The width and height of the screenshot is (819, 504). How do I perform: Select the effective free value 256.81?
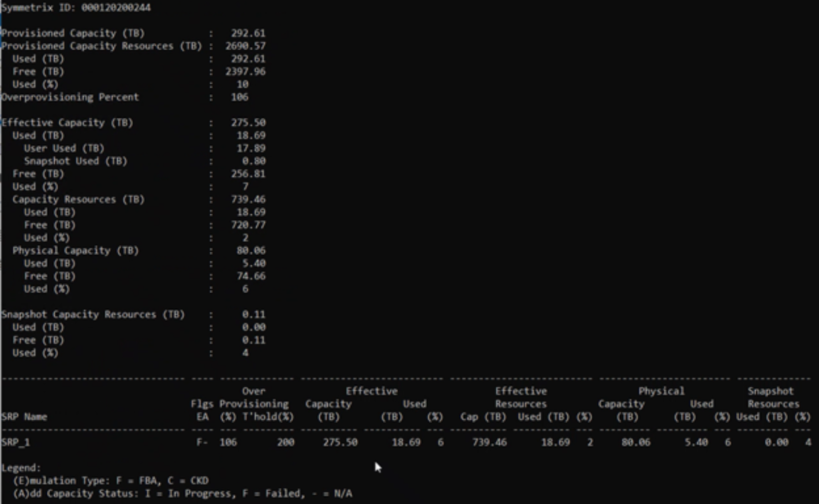(x=248, y=174)
